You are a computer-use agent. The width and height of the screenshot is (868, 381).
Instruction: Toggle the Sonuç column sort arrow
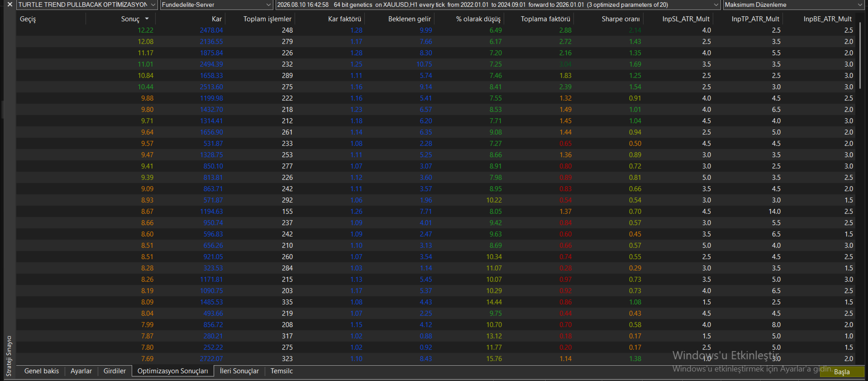pyautogui.click(x=147, y=19)
